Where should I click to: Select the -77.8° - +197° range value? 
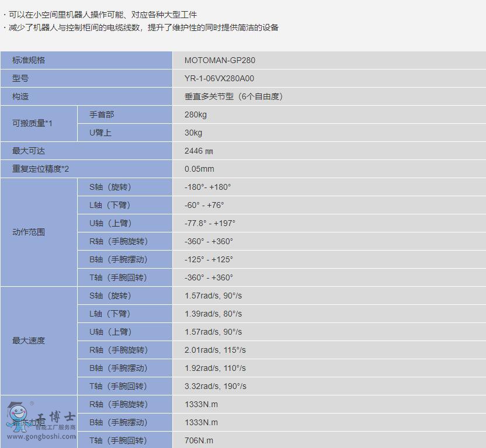pyautogui.click(x=210, y=223)
